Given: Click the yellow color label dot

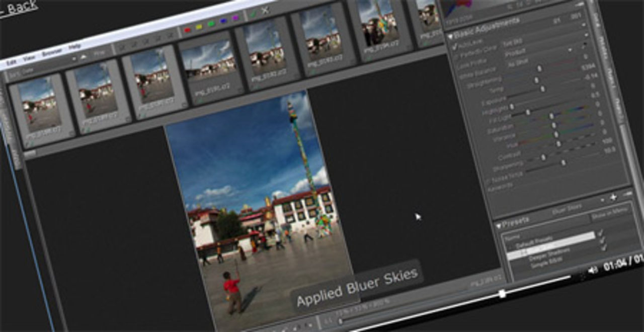Looking at the screenshot, I should point(199,27).
